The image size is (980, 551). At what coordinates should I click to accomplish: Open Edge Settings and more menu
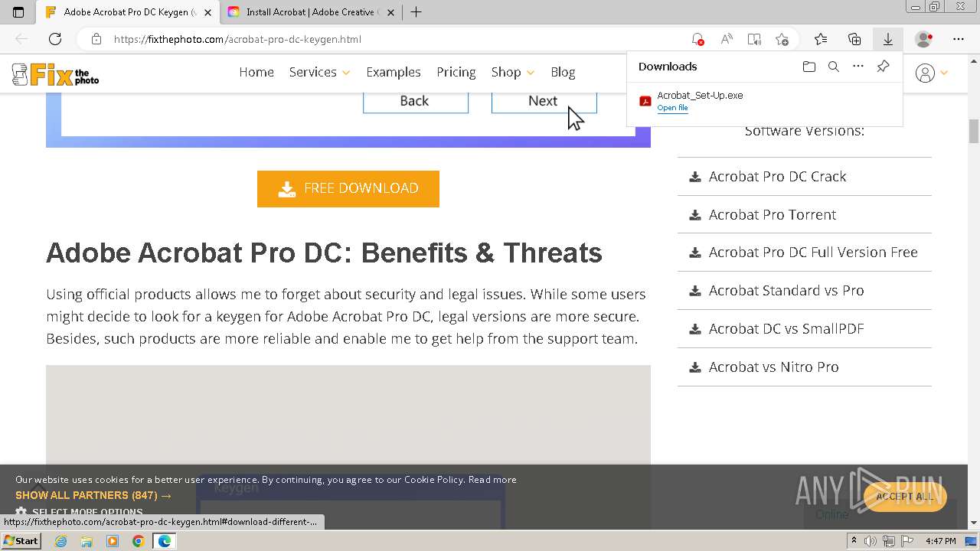(959, 39)
